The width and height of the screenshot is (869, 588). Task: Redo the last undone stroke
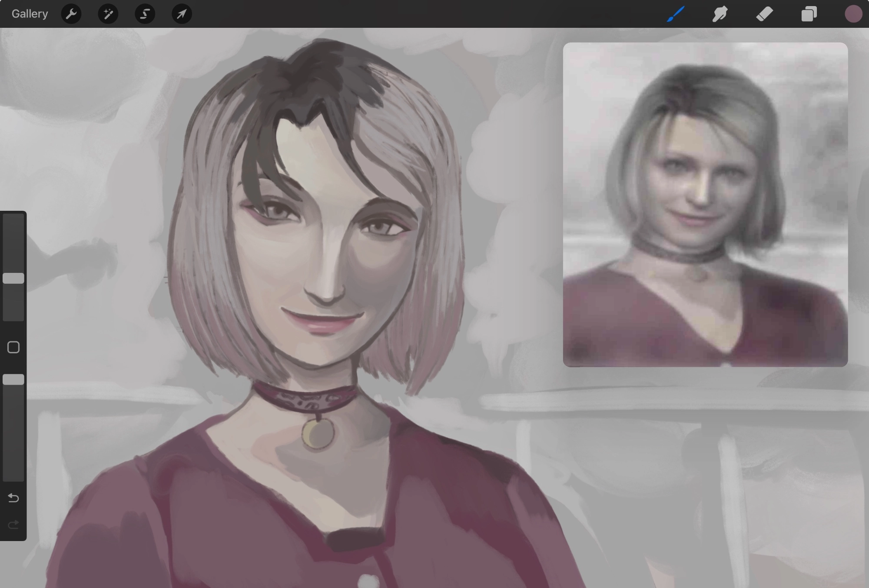13,525
